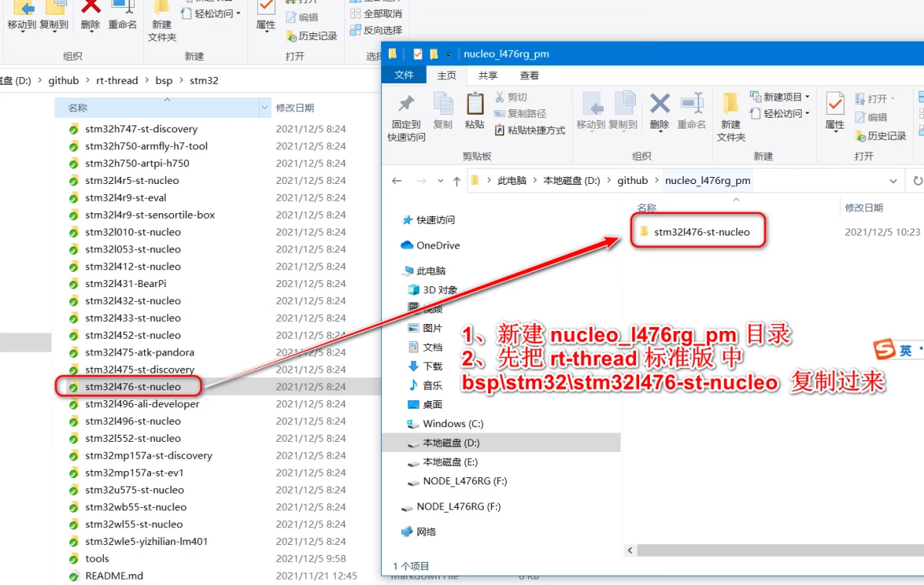This screenshot has width=924, height=585.
Task: Select stm32l476-st-nucleo folder in front window
Action: point(695,232)
